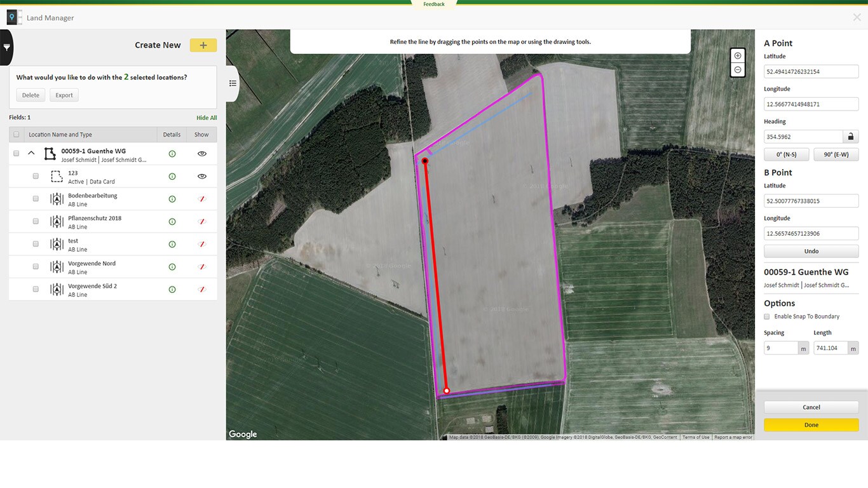Image resolution: width=868 pixels, height=488 pixels.
Task: Click the map zoom out button
Action: coord(737,70)
